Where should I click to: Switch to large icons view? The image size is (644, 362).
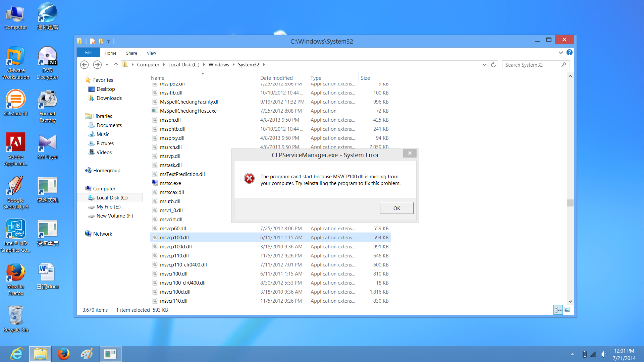click(x=567, y=310)
